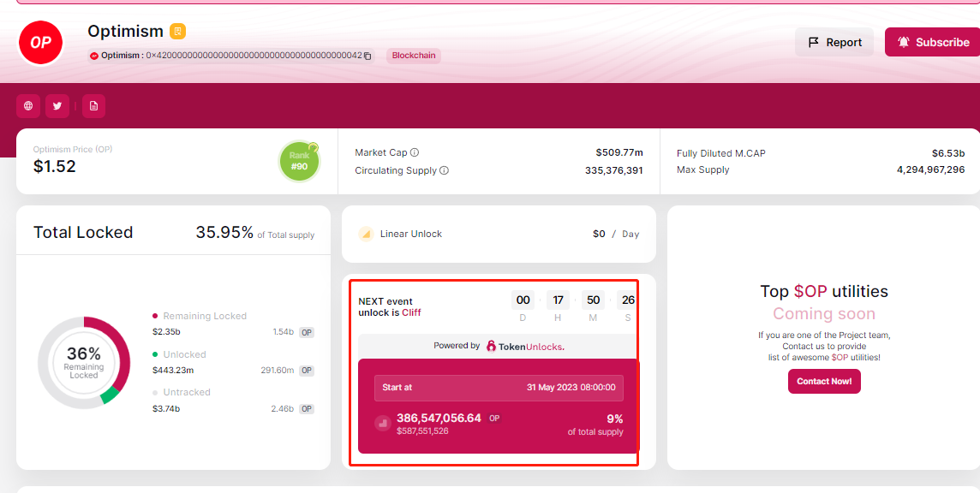This screenshot has height=493, width=980.
Task: Click the Unlocked legend item
Action: tap(179, 354)
